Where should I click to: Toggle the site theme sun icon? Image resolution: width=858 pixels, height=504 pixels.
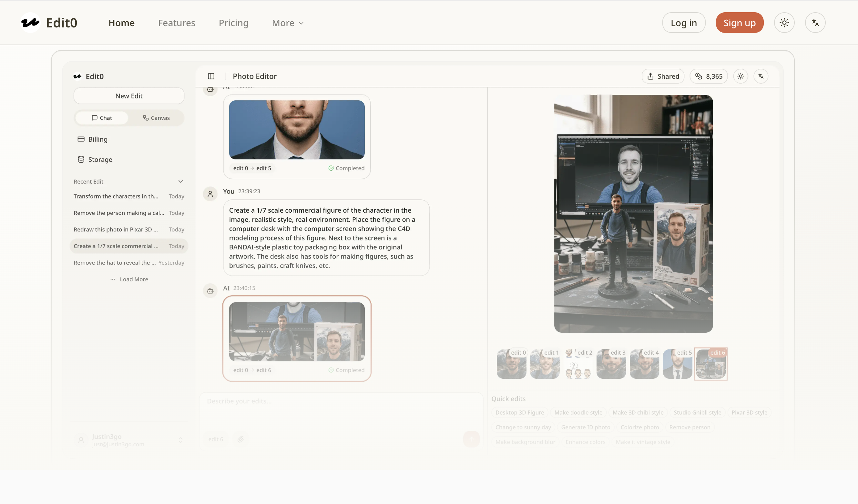784,23
